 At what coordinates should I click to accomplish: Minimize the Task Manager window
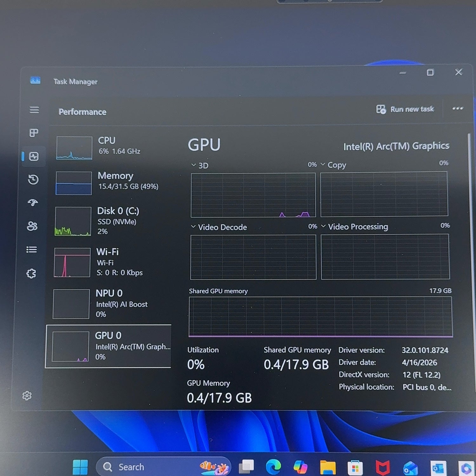coord(403,73)
